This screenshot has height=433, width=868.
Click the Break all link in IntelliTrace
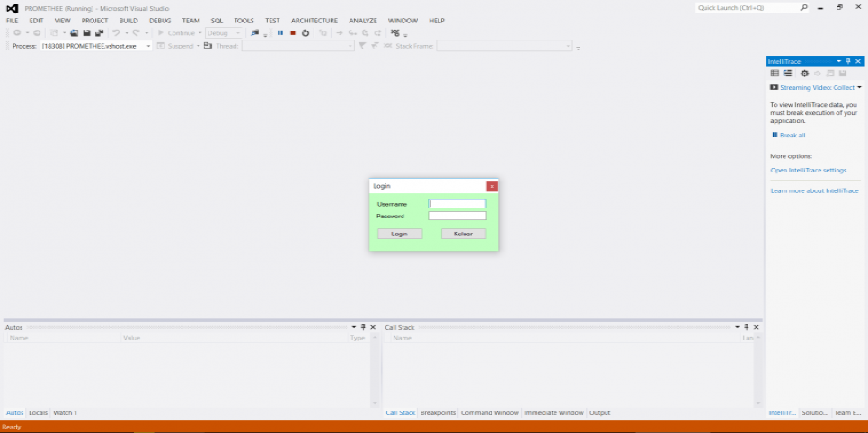coord(793,135)
